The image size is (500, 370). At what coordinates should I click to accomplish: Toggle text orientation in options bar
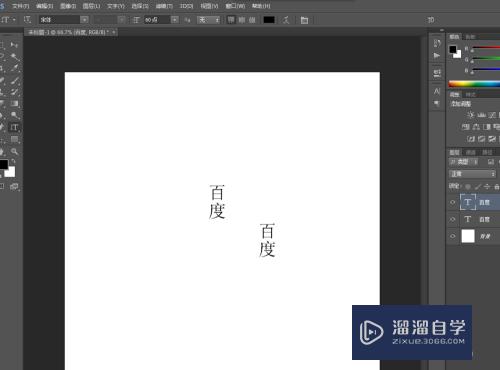27,20
